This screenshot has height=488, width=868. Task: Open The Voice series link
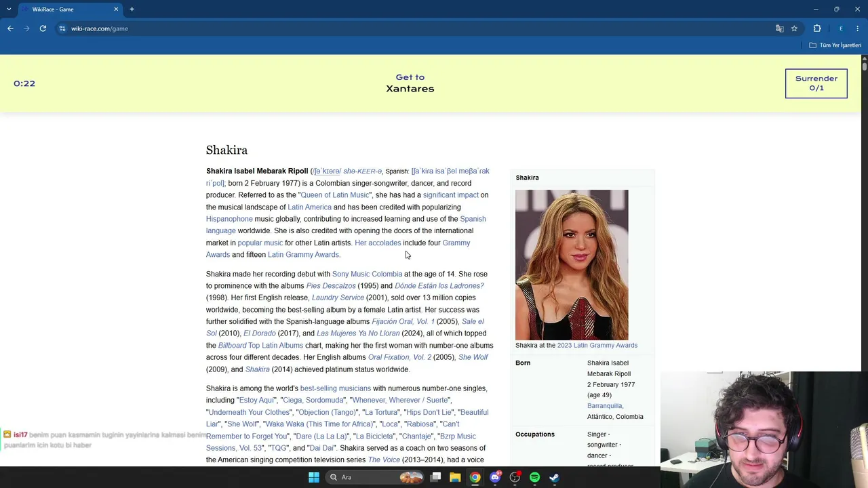pos(384,460)
